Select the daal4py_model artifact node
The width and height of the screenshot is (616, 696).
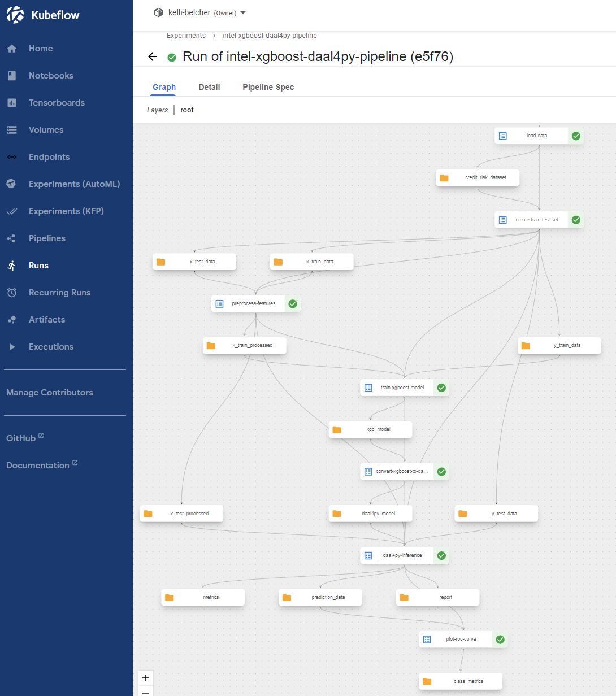point(371,514)
